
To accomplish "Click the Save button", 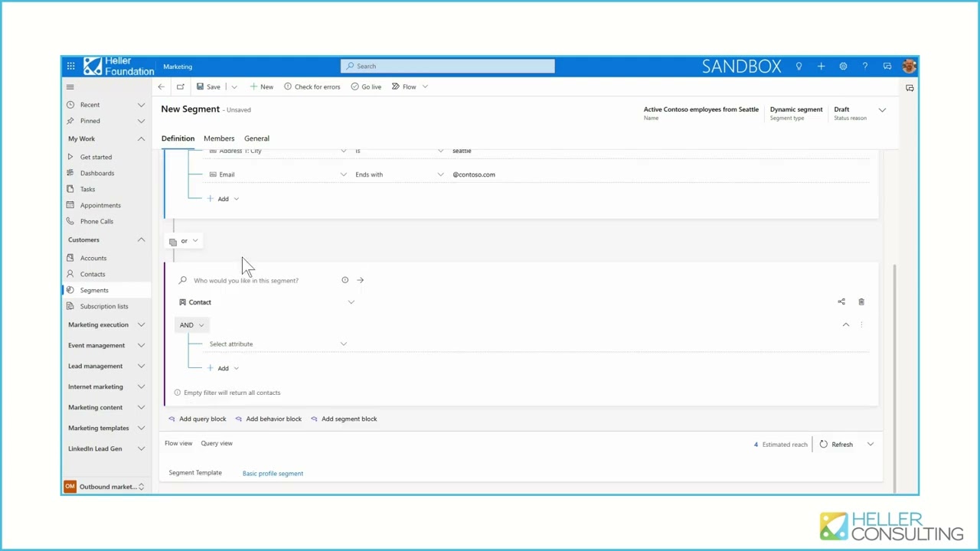I will coord(208,87).
